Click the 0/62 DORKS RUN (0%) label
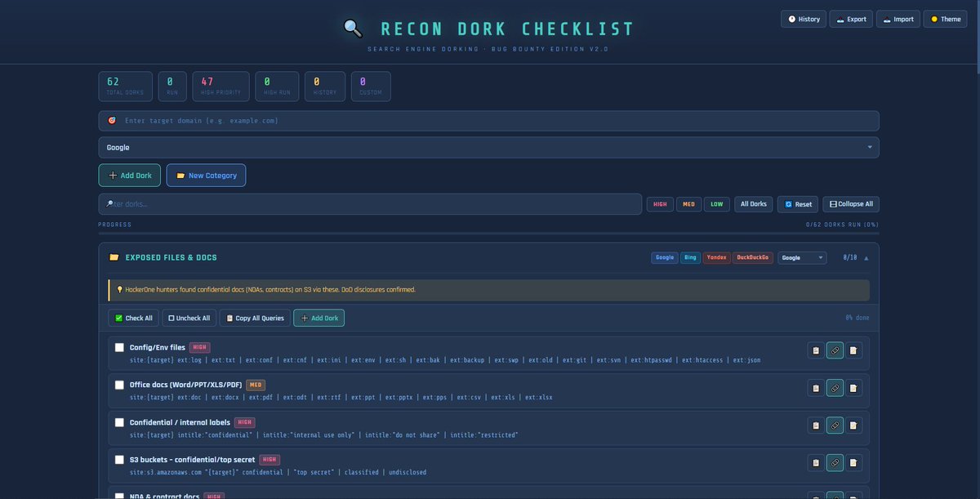The image size is (980, 499). tap(843, 225)
